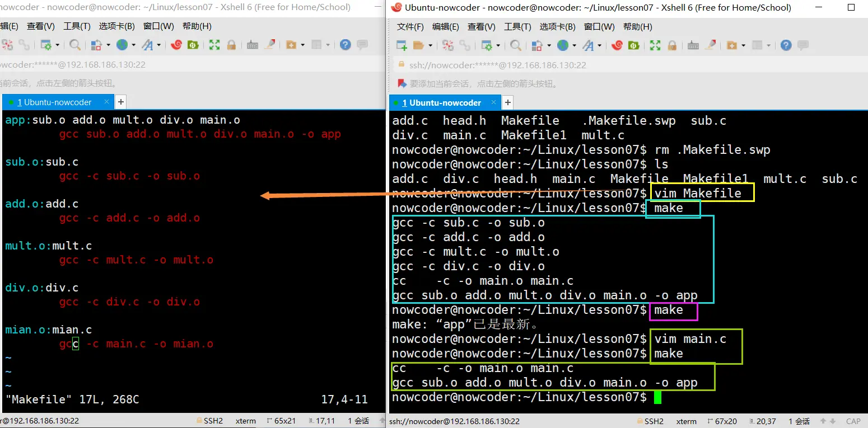Open color scheme icon in right window toolbar
This screenshot has width=868, height=428.
(x=537, y=45)
